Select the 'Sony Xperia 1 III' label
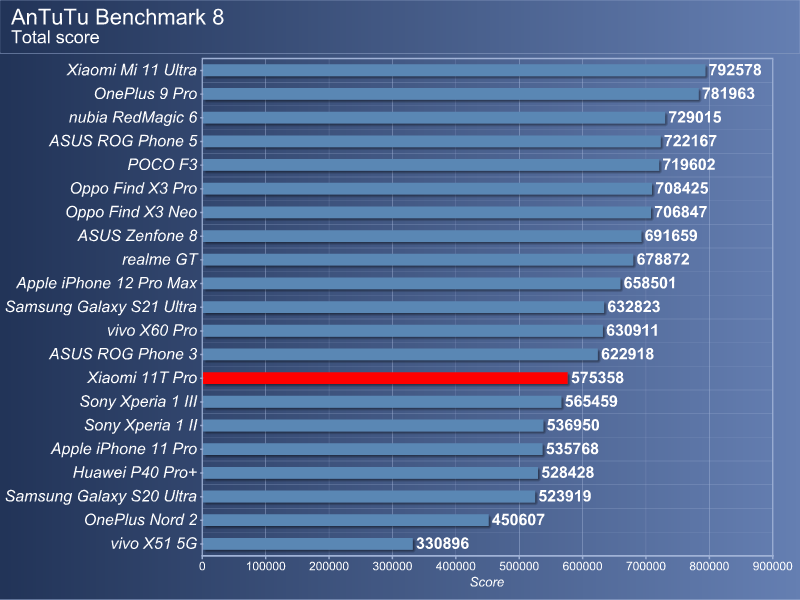The width and height of the screenshot is (800, 600). (139, 402)
